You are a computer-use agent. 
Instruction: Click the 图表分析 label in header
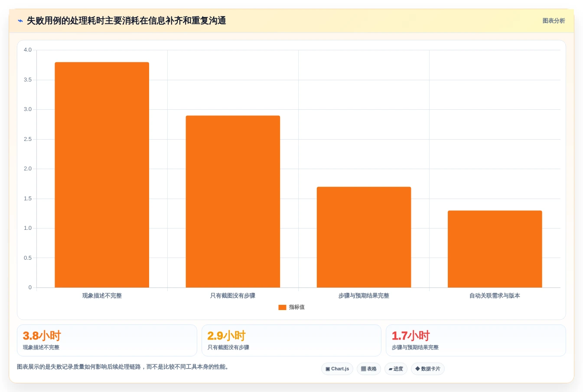point(554,21)
